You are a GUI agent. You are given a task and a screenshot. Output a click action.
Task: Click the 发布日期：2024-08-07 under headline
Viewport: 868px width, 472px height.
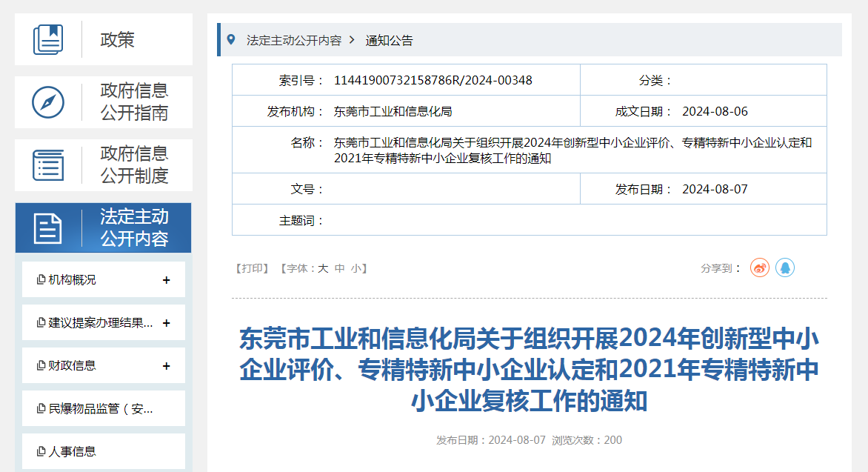pyautogui.click(x=491, y=440)
